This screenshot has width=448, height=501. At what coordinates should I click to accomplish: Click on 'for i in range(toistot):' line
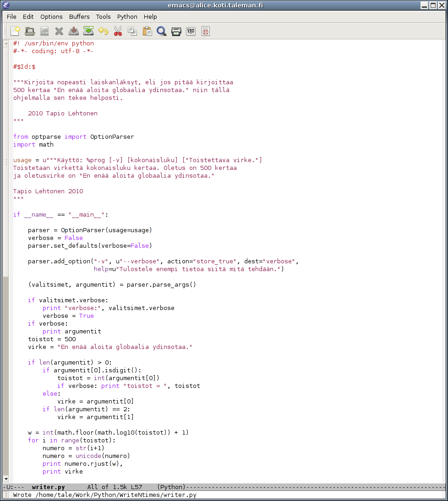[71, 440]
